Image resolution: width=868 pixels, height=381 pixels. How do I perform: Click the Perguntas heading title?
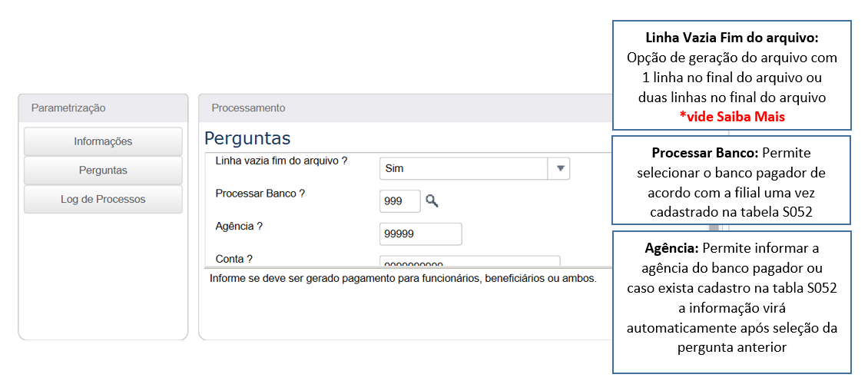247,138
